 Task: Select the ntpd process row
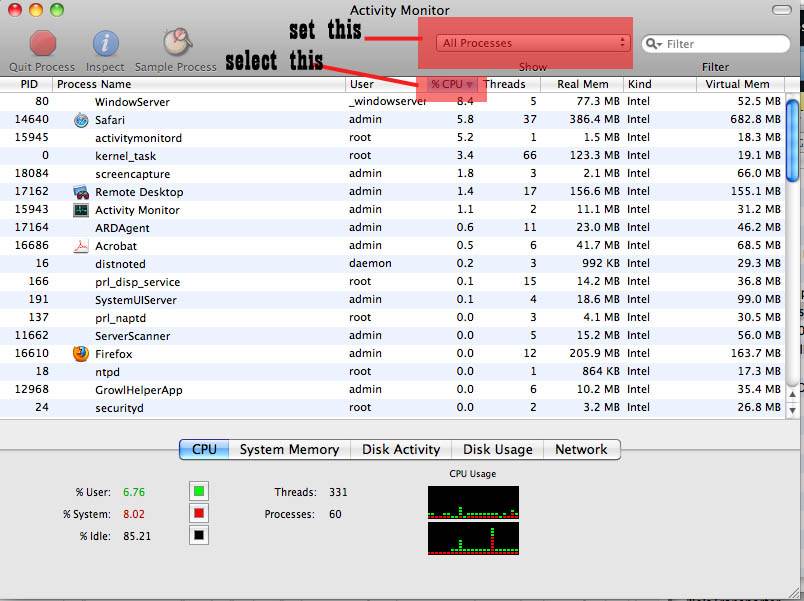coord(392,371)
